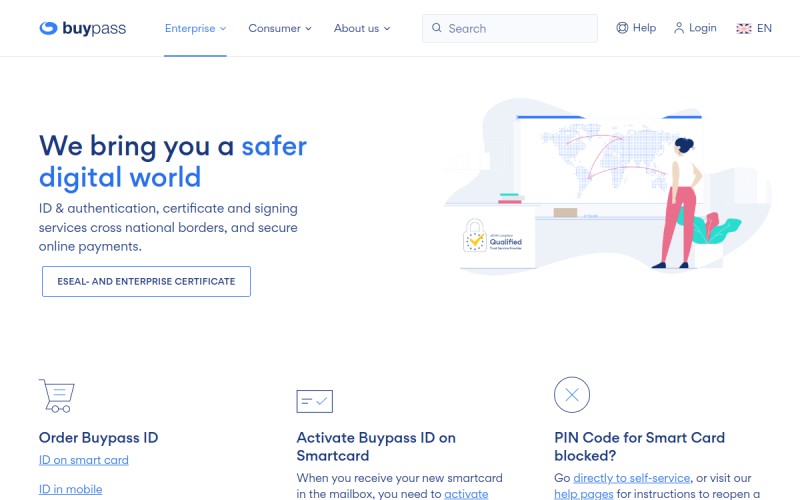This screenshot has height=500, width=800.
Task: Open the ID in mobile link
Action: coord(70,489)
